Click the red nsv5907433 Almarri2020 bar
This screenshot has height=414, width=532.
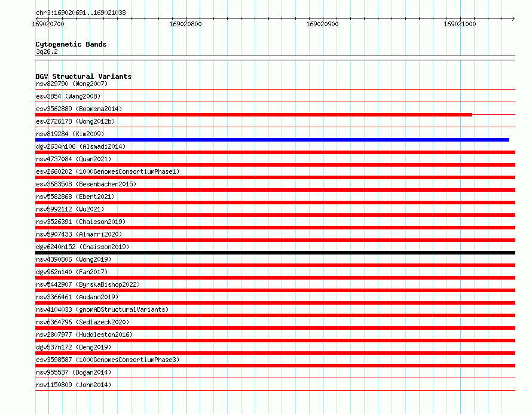coord(275,240)
